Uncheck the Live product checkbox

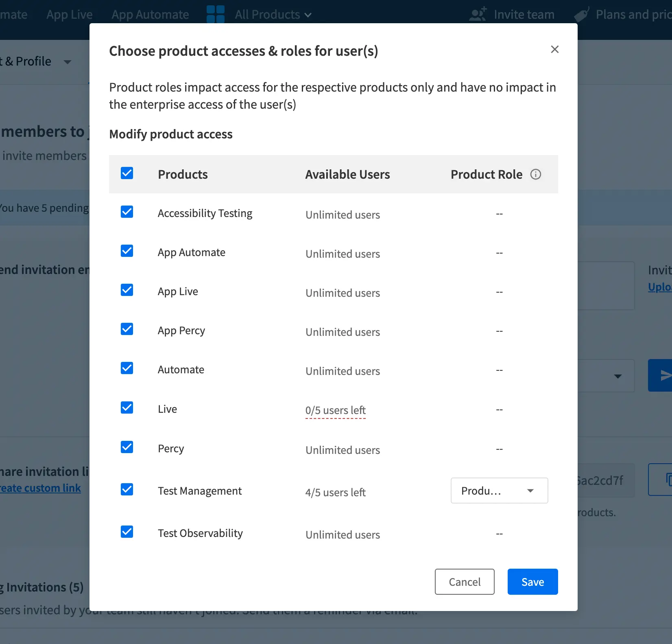[127, 407]
